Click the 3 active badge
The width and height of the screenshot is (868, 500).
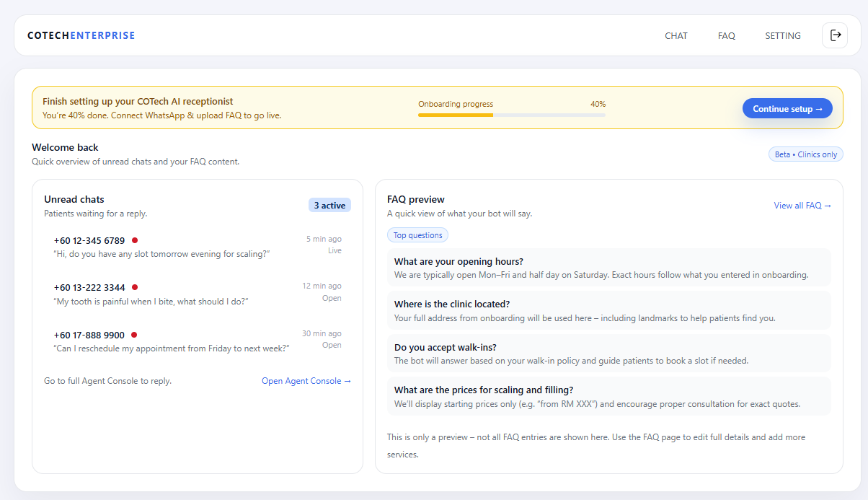[329, 206]
